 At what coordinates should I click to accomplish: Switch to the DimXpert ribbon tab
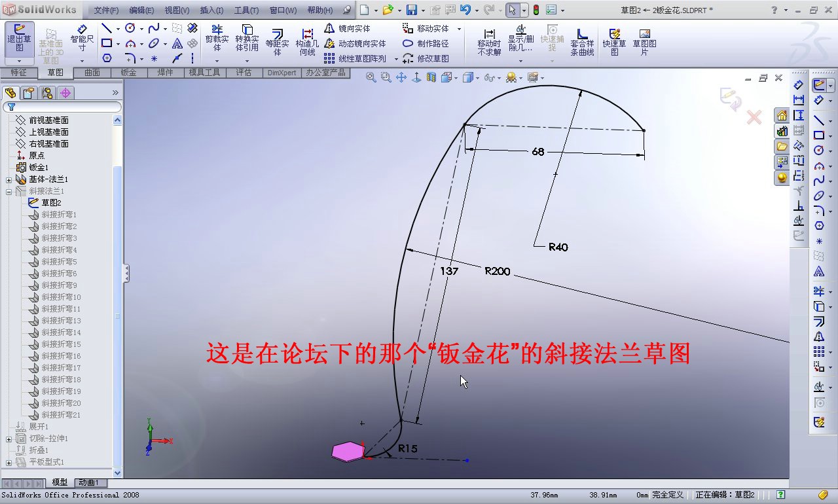pos(282,73)
